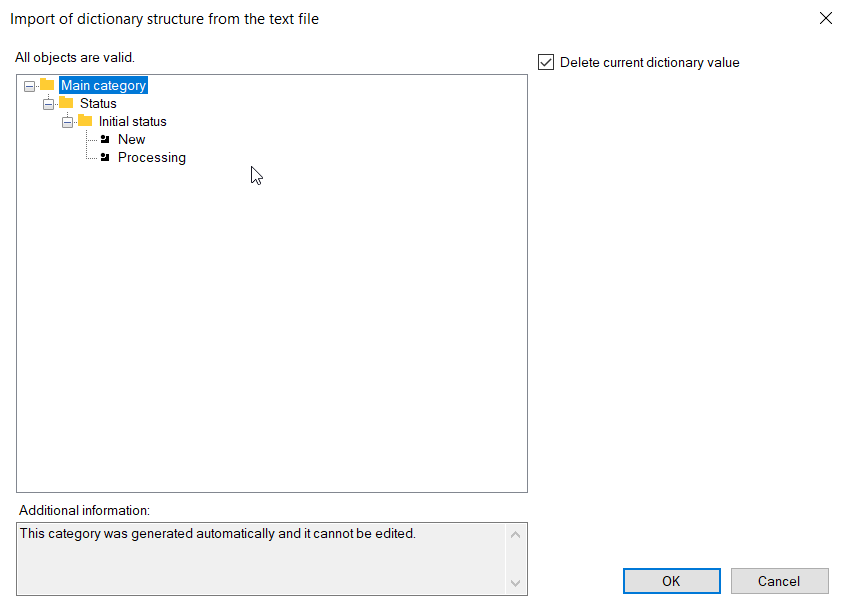Click the Main category folder icon
Viewport: 845px width, 606px height.
click(47, 85)
